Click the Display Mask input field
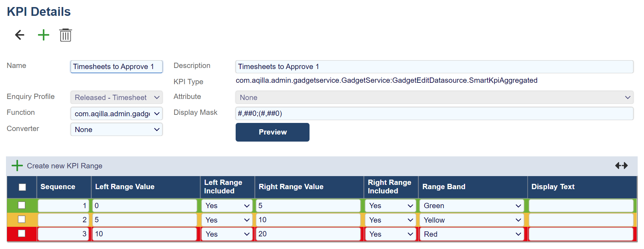Image resolution: width=644 pixels, height=249 pixels. tap(434, 113)
